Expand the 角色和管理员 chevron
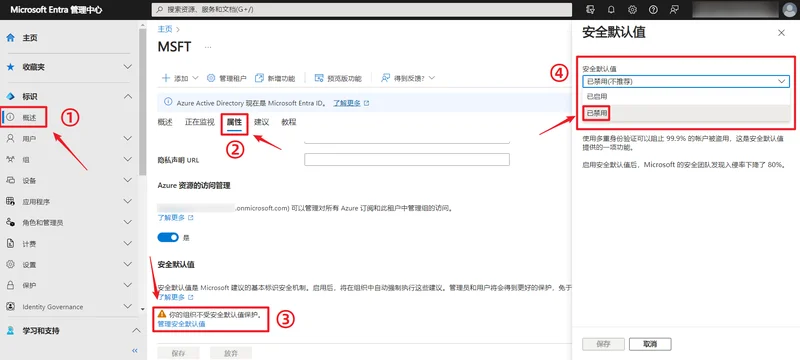 tap(128, 222)
